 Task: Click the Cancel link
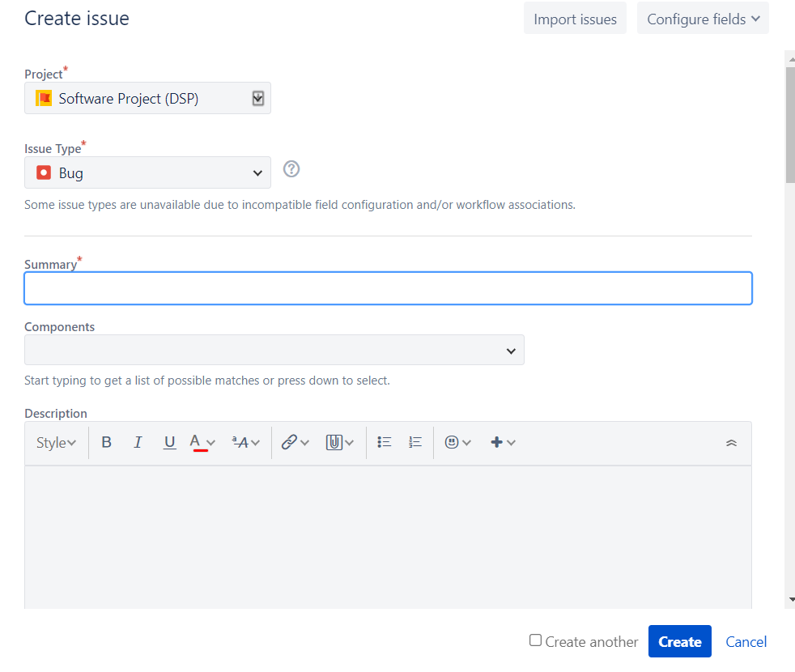point(746,641)
